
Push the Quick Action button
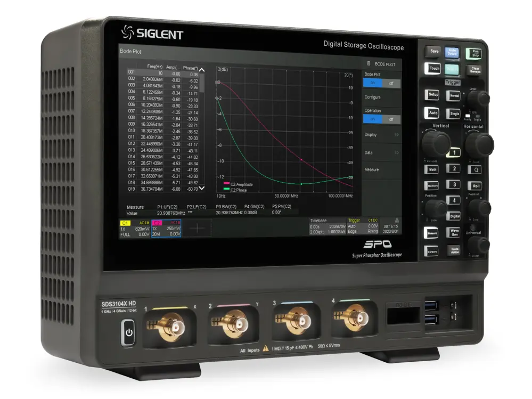tap(454, 250)
